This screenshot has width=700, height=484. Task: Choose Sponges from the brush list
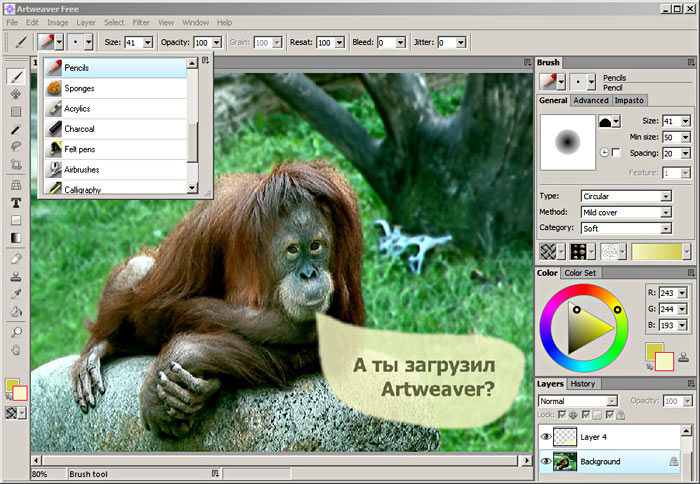tap(115, 88)
